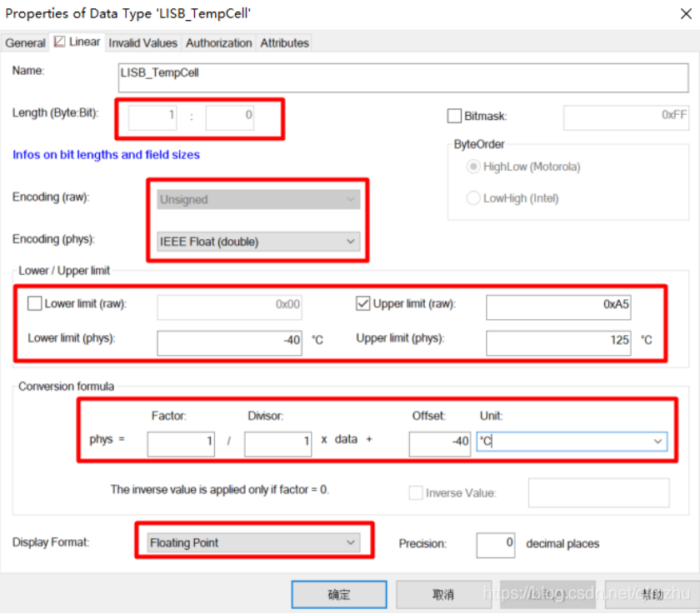The width and height of the screenshot is (700, 614).
Task: Click the Factor input field
Action: pos(181,444)
